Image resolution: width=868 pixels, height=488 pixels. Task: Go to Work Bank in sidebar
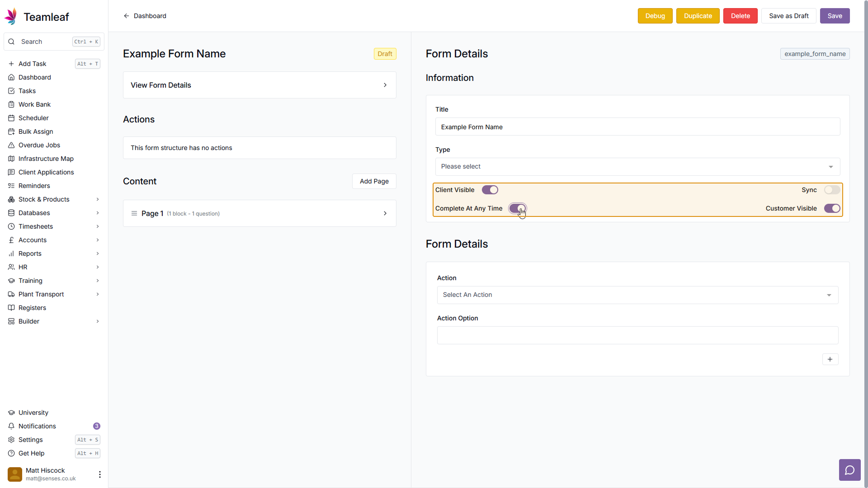(x=34, y=104)
